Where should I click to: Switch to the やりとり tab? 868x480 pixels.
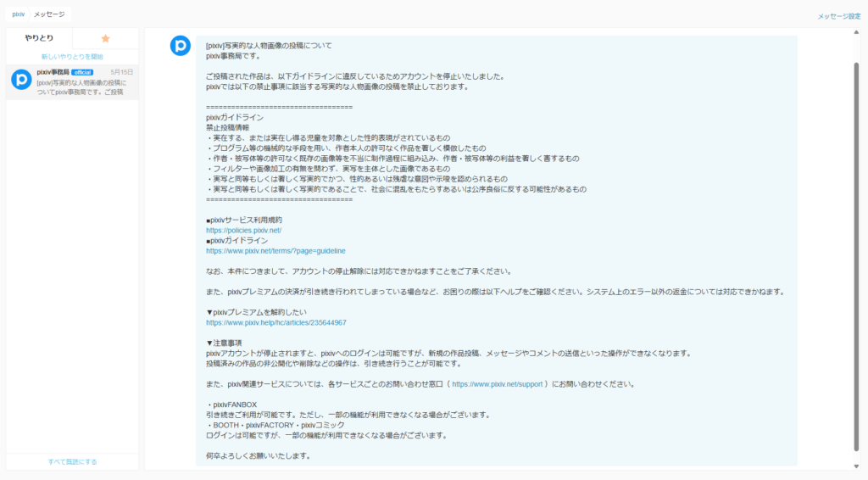(x=39, y=38)
